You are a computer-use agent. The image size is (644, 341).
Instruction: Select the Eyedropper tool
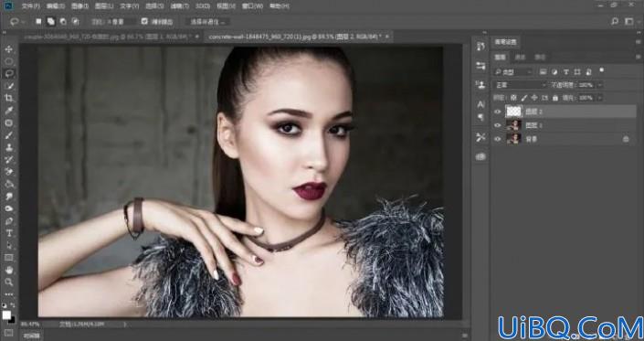[x=8, y=110]
